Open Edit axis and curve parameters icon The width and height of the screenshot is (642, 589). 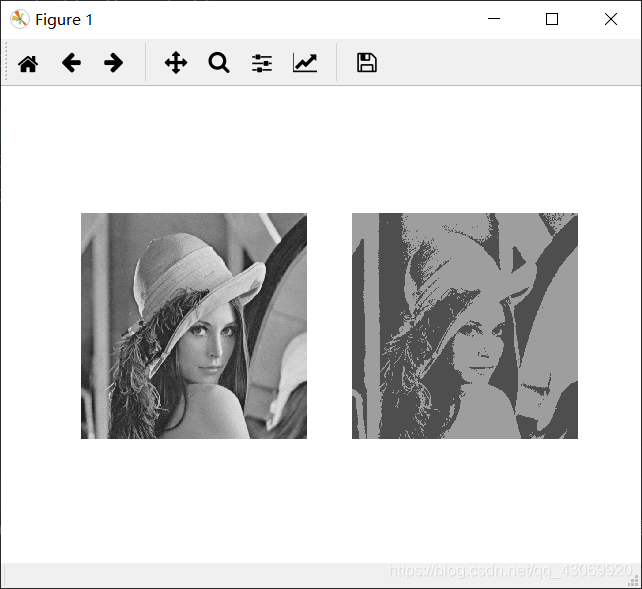pos(305,63)
